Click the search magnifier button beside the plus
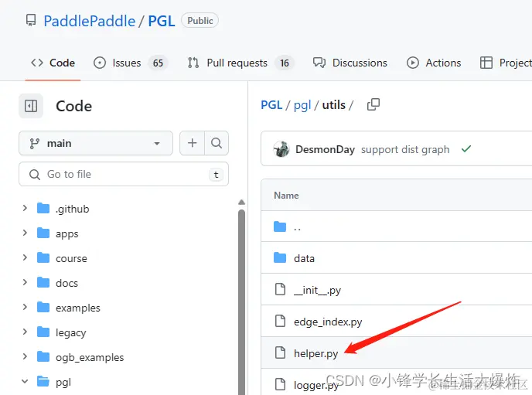This screenshot has height=395, width=532. pyautogui.click(x=217, y=143)
